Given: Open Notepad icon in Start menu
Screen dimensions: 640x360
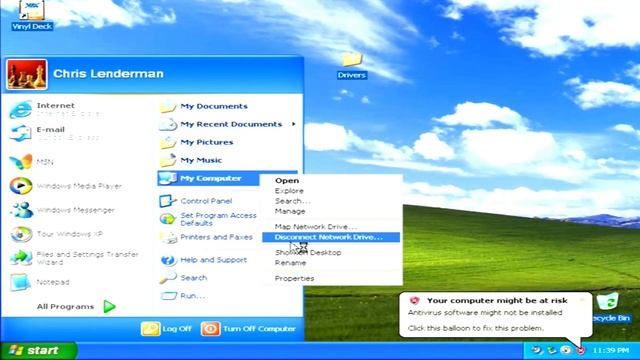Looking at the screenshot, I should [x=20, y=282].
